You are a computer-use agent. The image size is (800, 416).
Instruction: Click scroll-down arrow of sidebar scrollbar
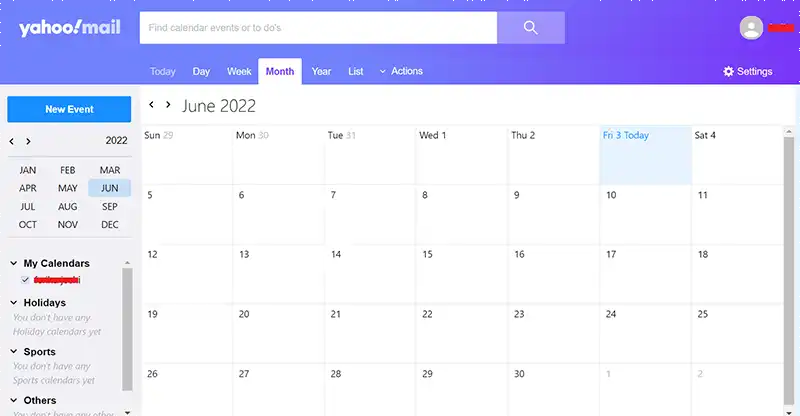point(127,412)
